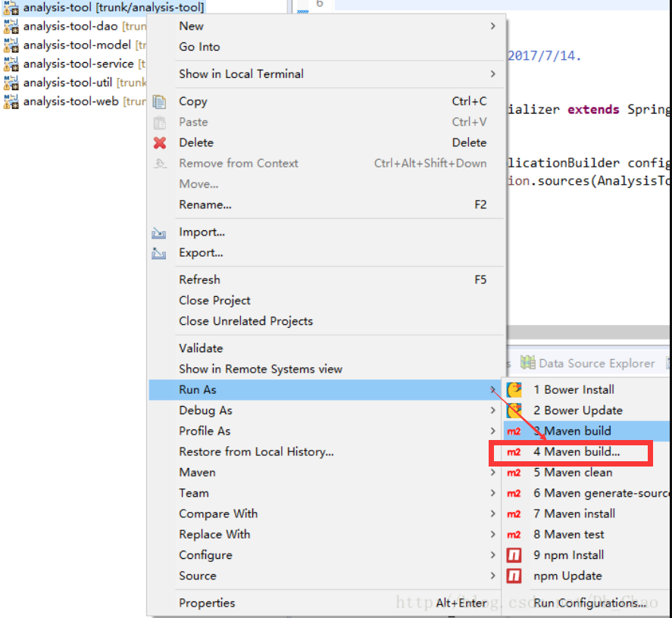Expand the Source submenu arrow

coord(493,576)
